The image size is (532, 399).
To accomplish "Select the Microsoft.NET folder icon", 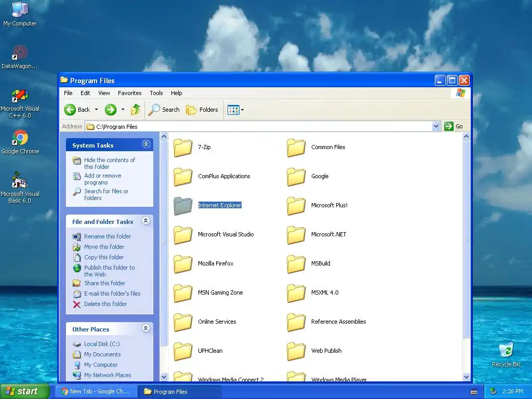I will (x=296, y=235).
